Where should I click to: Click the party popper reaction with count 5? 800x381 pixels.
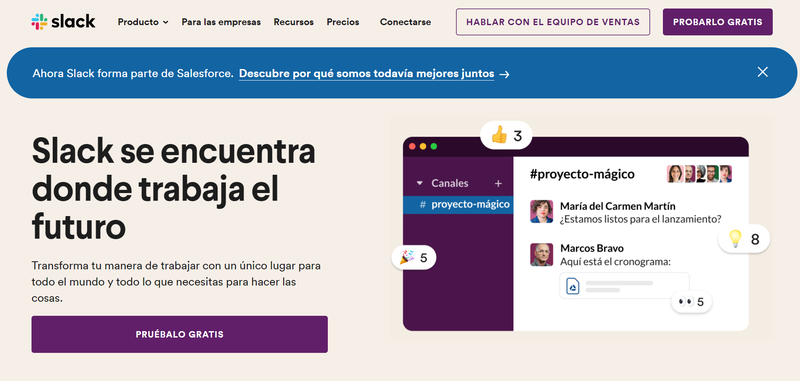coord(413,258)
